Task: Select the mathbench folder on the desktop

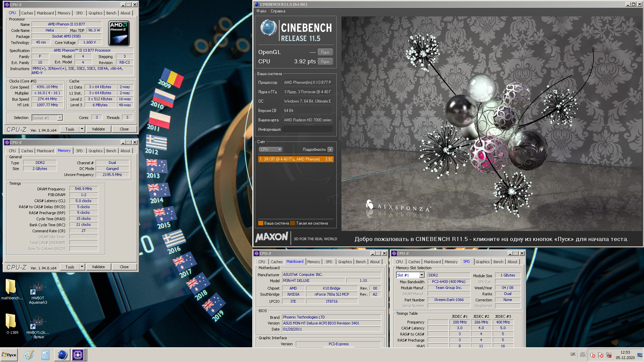Action: pyautogui.click(x=12, y=290)
